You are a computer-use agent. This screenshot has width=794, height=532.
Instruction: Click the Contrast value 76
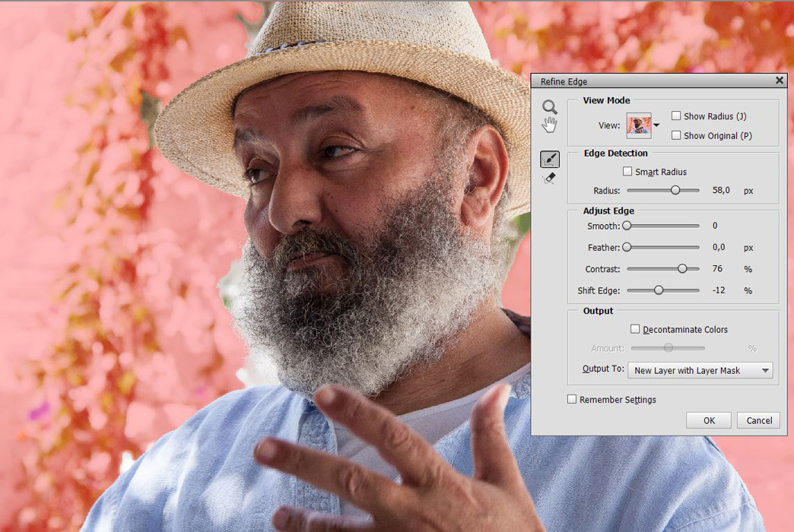(717, 269)
